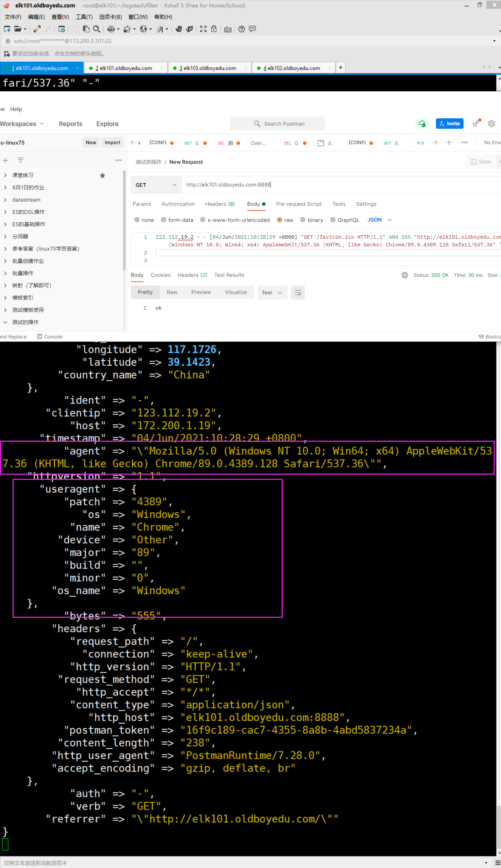Screen dimensions: 501x868
Task: Collapse the 测试的操作 collection
Action: tap(5, 322)
